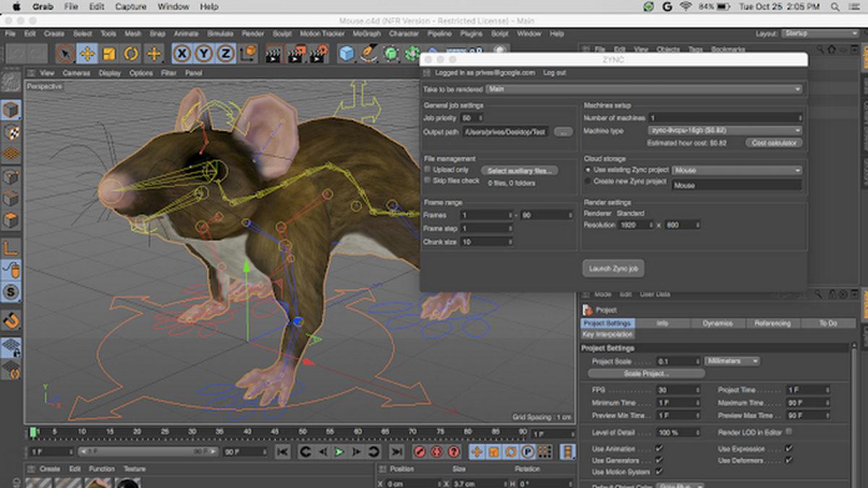Select the Move tool in the toolbar
This screenshot has height=488, width=868.
tap(87, 53)
